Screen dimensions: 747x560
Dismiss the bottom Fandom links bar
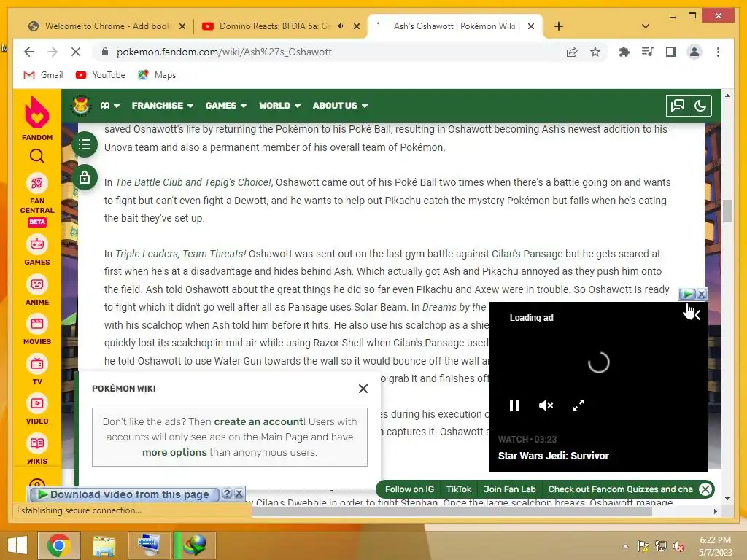tap(705, 489)
